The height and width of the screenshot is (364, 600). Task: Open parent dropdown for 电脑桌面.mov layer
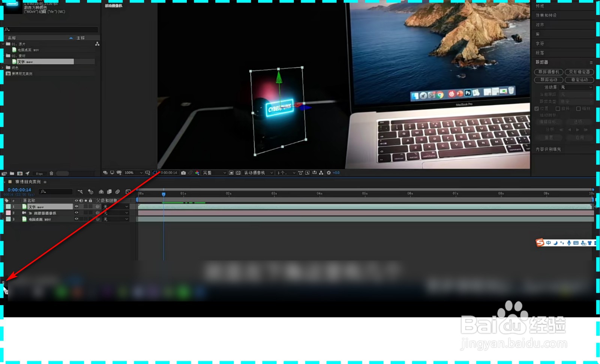(115, 219)
